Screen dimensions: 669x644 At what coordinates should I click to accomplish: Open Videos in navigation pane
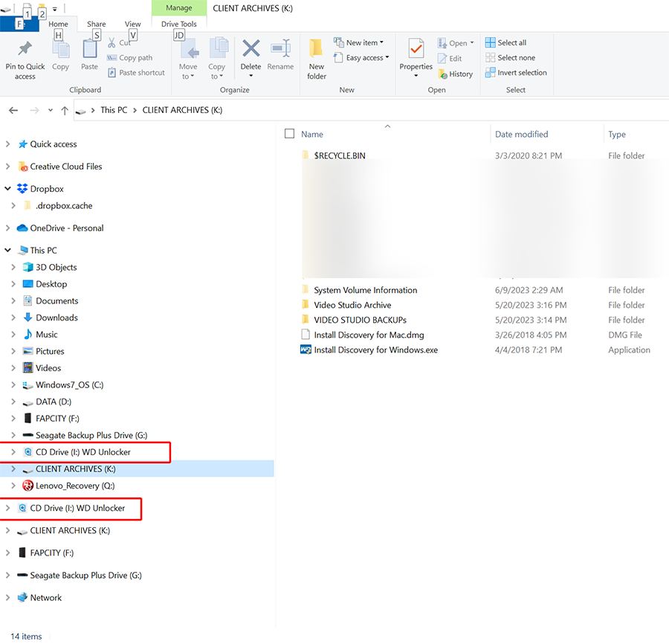point(48,368)
